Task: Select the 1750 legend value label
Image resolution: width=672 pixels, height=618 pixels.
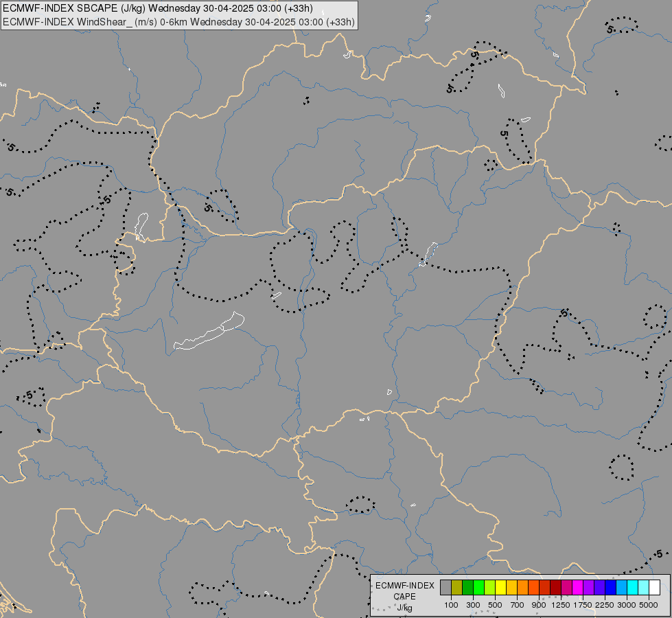Action: (583, 605)
